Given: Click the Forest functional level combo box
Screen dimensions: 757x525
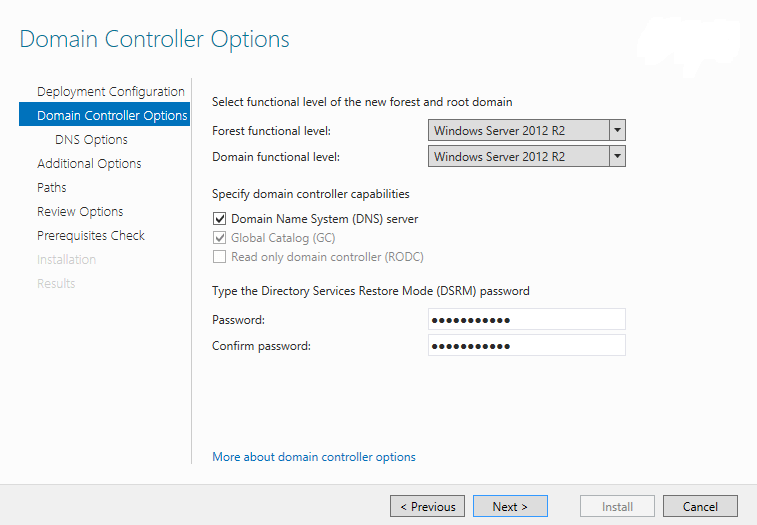Looking at the screenshot, I should pyautogui.click(x=518, y=131).
